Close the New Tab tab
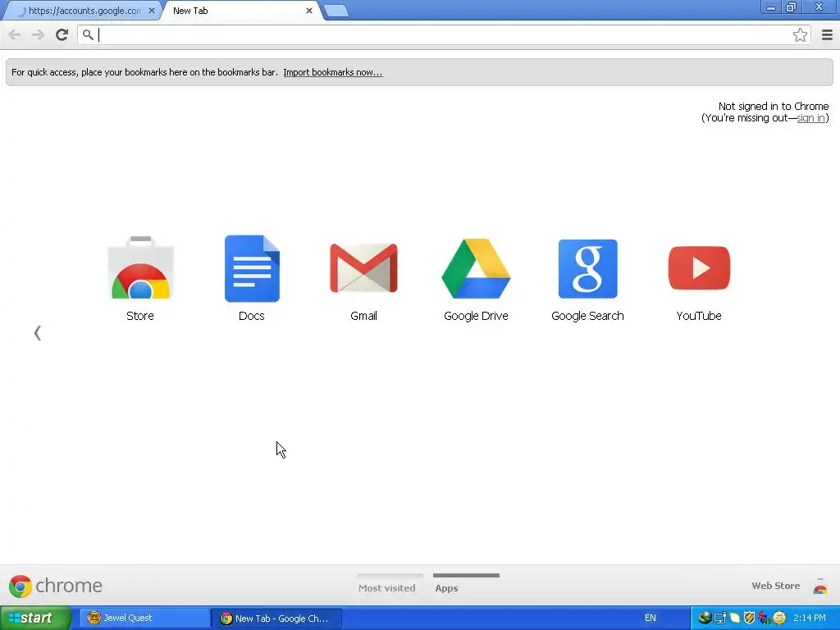The width and height of the screenshot is (840, 630). [309, 11]
